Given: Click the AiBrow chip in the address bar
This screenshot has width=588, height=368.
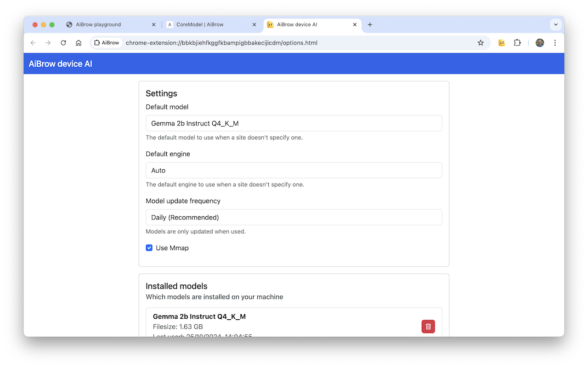Looking at the screenshot, I should pyautogui.click(x=106, y=42).
